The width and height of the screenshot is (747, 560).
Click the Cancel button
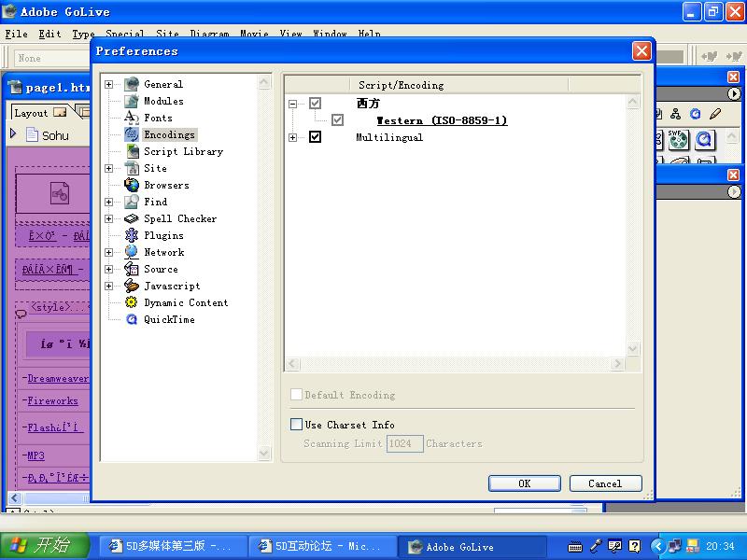coord(604,483)
